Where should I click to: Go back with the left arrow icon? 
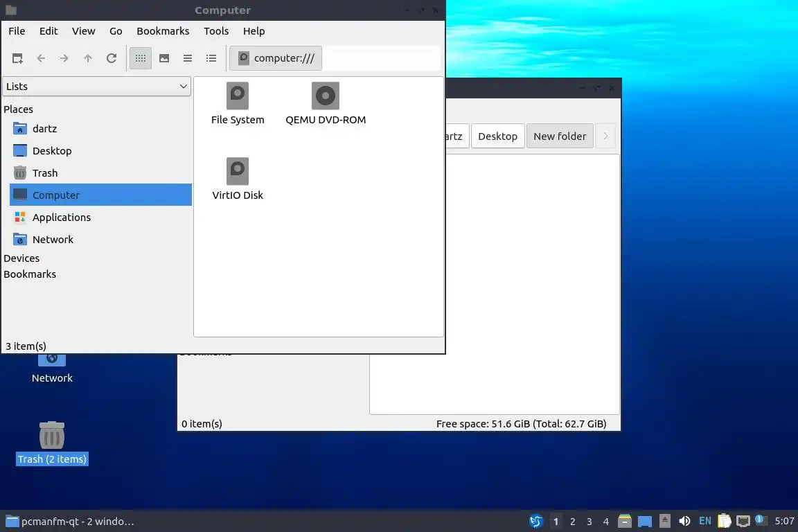41,59
